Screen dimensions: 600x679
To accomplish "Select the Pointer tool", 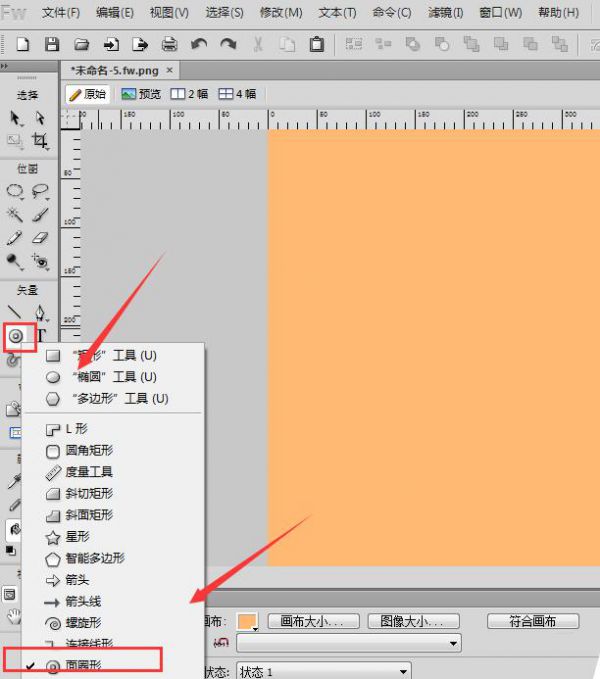I will tap(15, 118).
